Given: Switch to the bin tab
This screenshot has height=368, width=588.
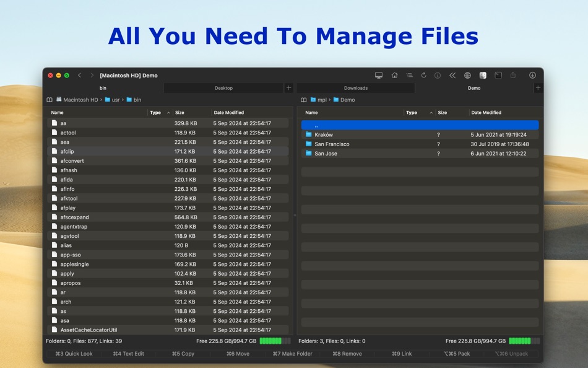Looking at the screenshot, I should 103,88.
